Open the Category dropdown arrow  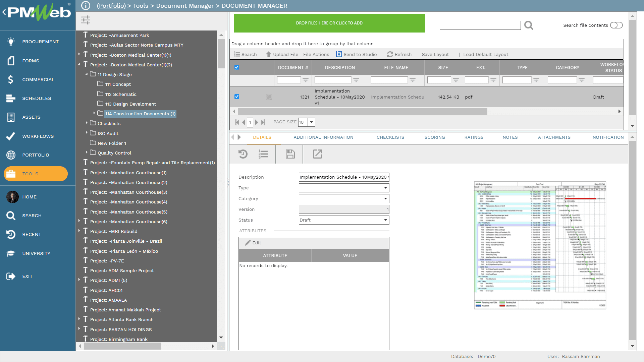(x=385, y=199)
